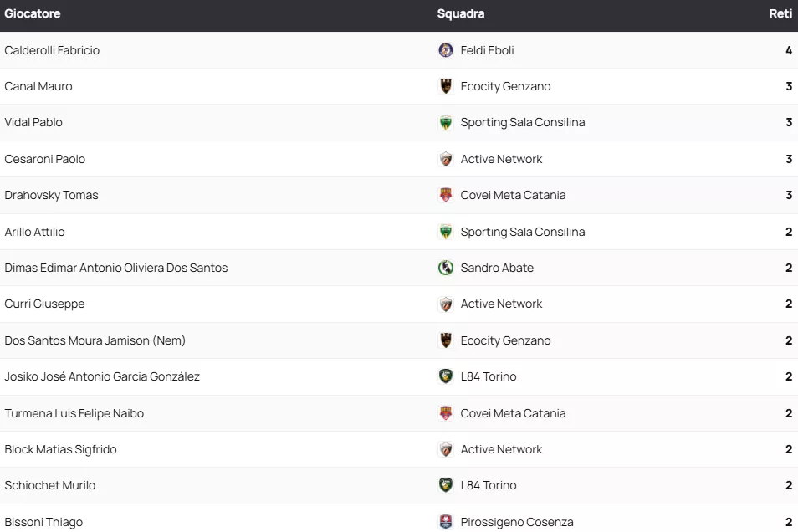This screenshot has width=798, height=532.
Task: Click the Pirossigeno Cosenza team logo
Action: coord(446,522)
